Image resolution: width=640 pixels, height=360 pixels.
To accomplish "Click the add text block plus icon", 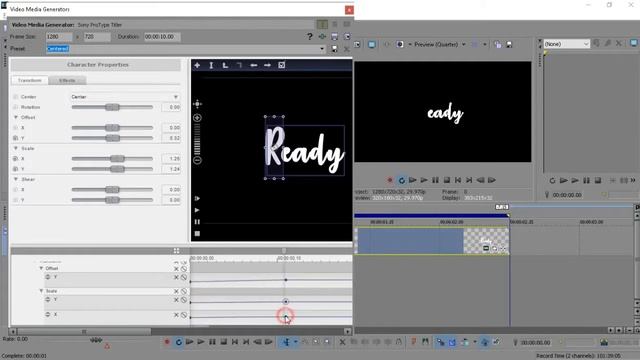I will click(197, 65).
